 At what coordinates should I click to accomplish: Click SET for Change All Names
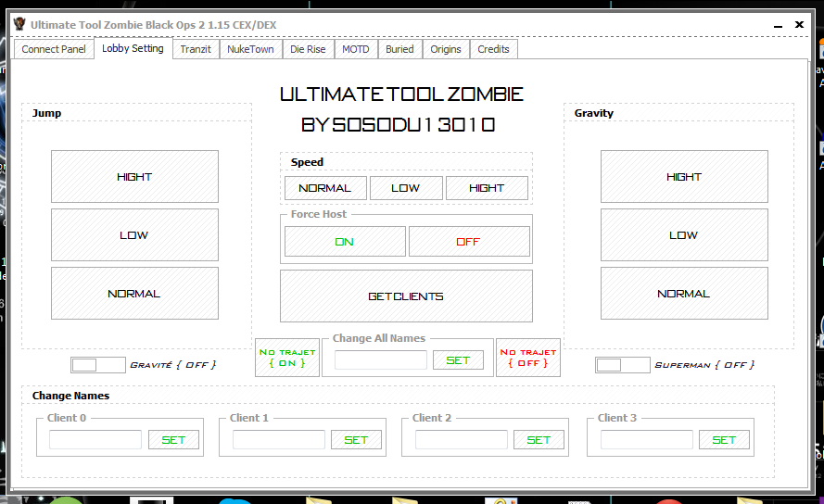click(458, 360)
